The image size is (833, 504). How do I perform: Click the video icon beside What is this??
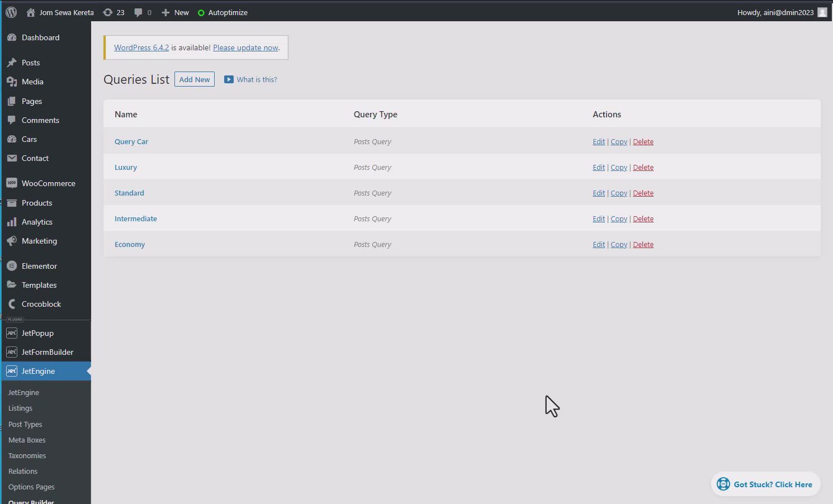pyautogui.click(x=229, y=79)
